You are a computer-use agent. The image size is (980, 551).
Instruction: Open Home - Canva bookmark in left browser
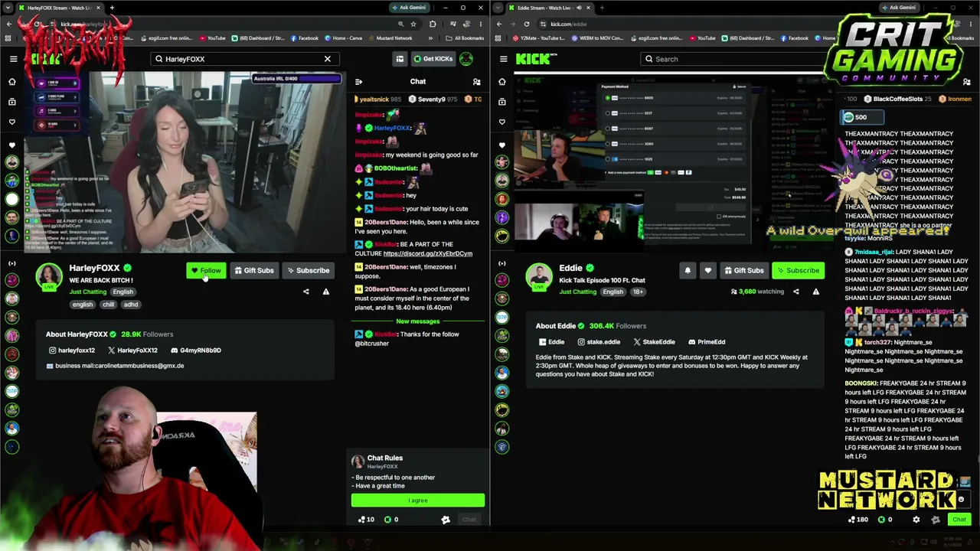tap(343, 38)
